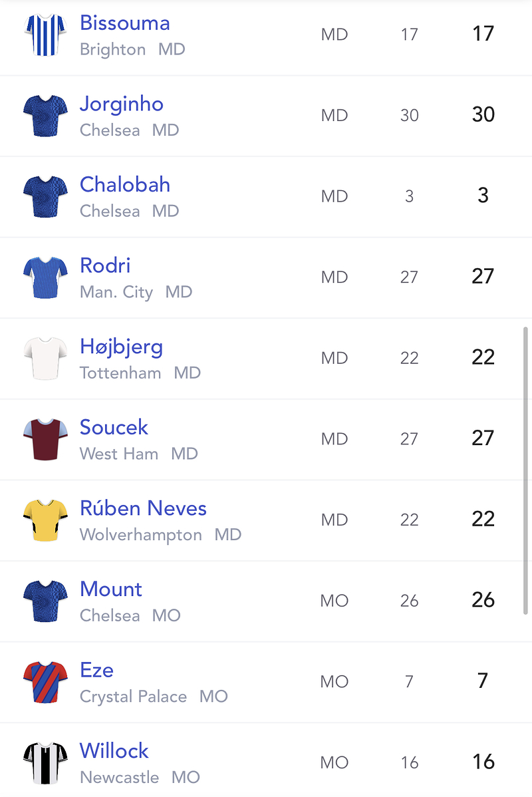The image size is (532, 797).
Task: Tap Mount's Chelsea jersey icon
Action: coord(45,601)
